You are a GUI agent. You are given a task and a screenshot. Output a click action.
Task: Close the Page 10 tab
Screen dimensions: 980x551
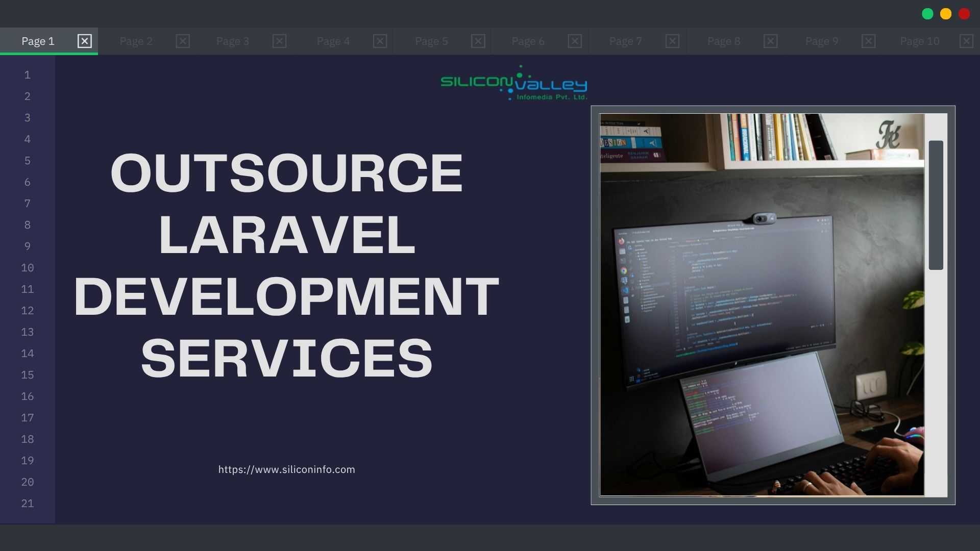(x=966, y=41)
